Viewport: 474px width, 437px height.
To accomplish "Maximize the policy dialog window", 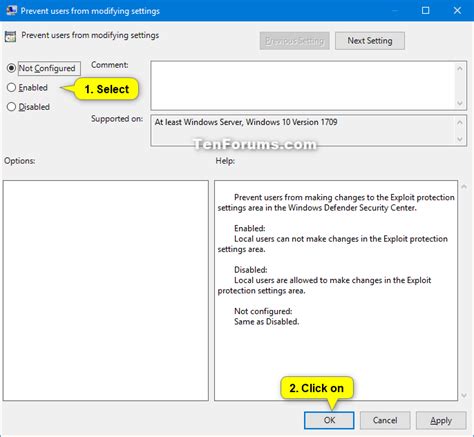I will click(x=426, y=11).
